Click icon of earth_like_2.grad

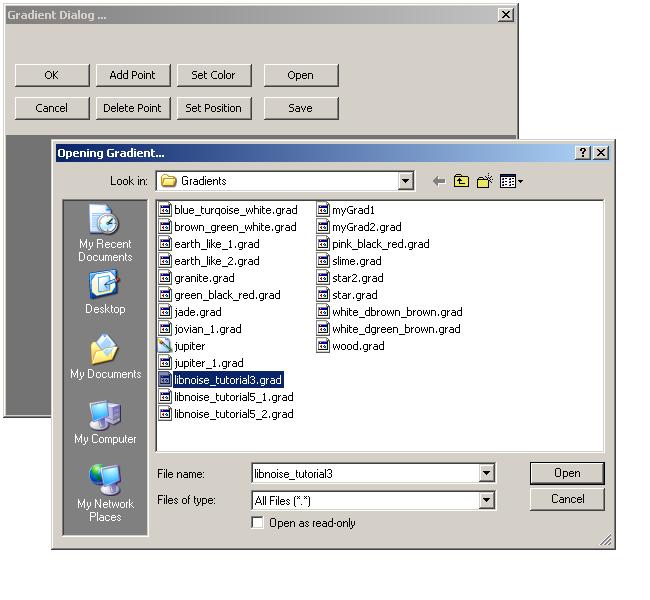coord(165,261)
